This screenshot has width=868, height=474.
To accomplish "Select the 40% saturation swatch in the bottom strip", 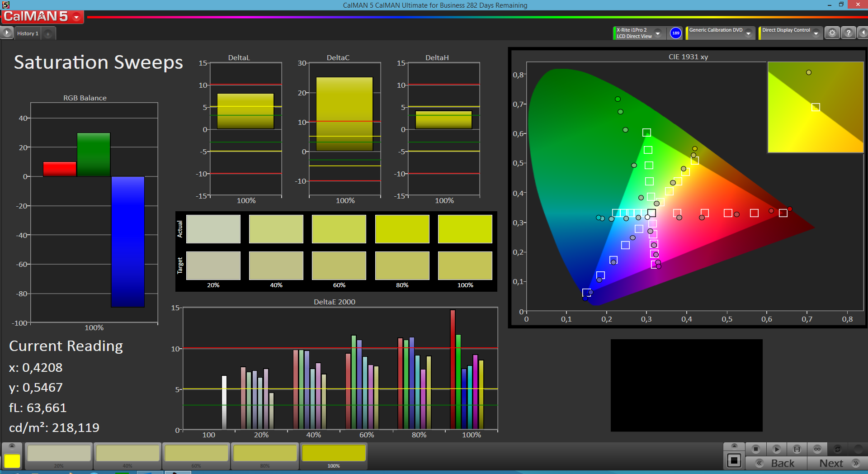I will pyautogui.click(x=127, y=456).
